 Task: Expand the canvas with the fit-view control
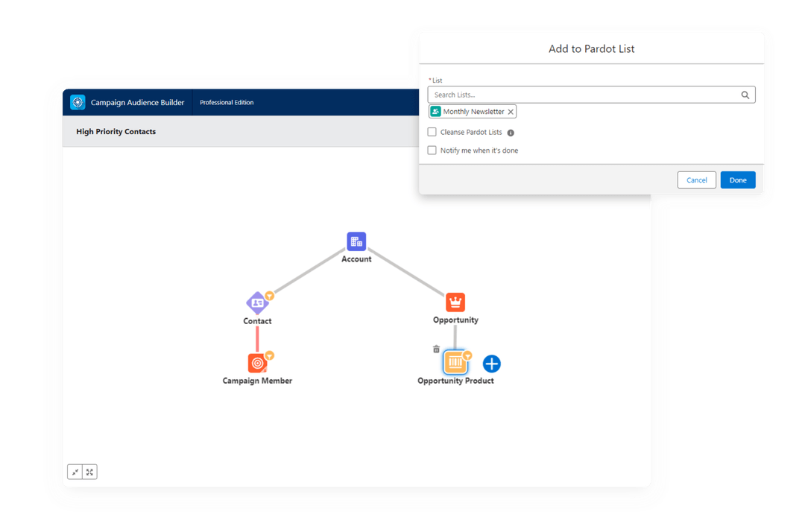(75, 471)
